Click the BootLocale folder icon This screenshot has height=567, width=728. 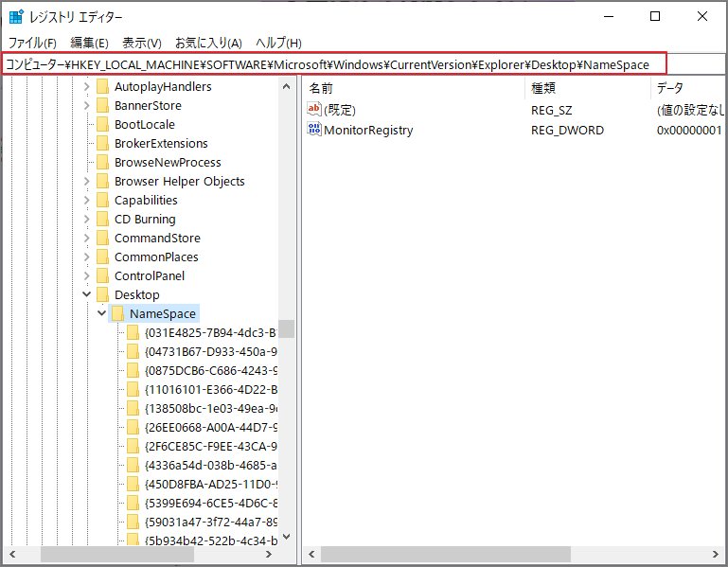[x=102, y=124]
